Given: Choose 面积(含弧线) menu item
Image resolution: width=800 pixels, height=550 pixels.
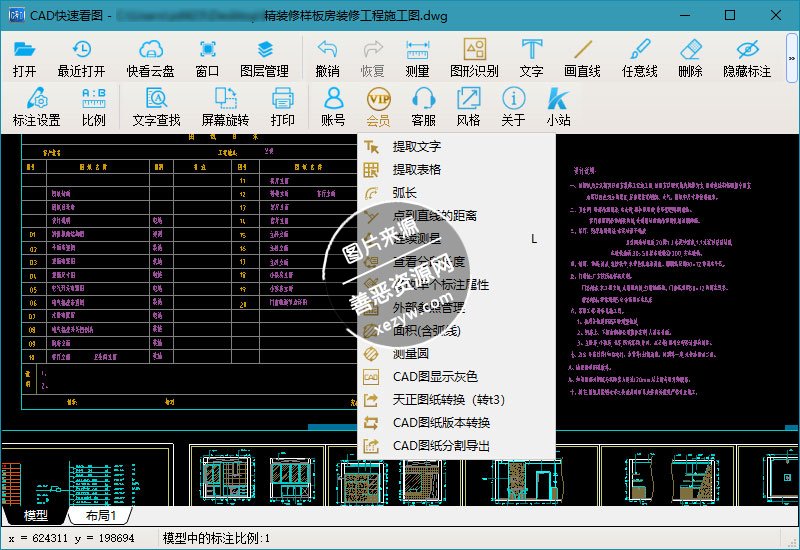Looking at the screenshot, I should tap(457, 331).
